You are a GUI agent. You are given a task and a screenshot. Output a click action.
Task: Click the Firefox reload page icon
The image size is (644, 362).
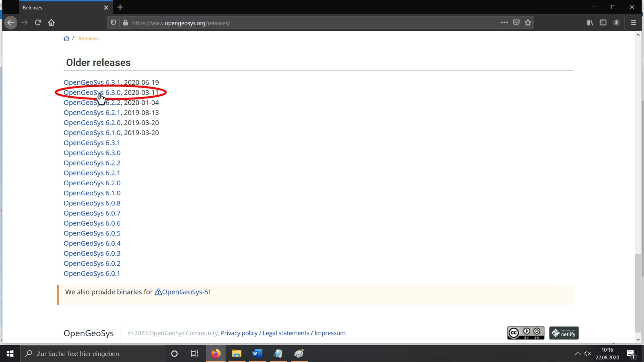pyautogui.click(x=38, y=23)
